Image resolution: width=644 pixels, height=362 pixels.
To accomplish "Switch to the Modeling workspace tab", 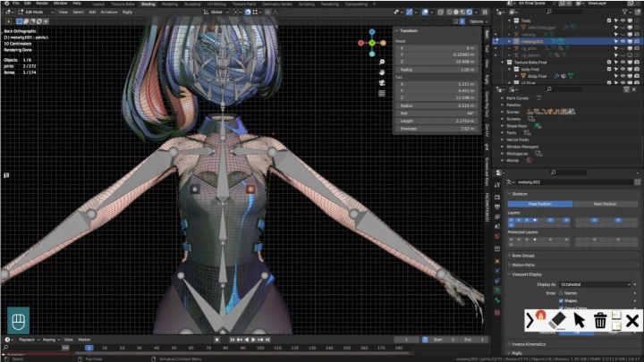I will pyautogui.click(x=170, y=4).
